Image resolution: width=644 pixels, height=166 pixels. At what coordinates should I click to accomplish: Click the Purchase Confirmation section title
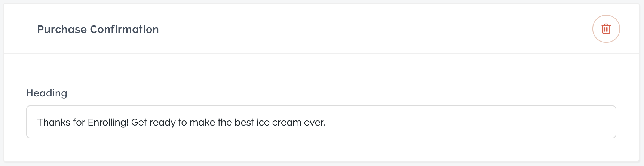pyautogui.click(x=98, y=29)
